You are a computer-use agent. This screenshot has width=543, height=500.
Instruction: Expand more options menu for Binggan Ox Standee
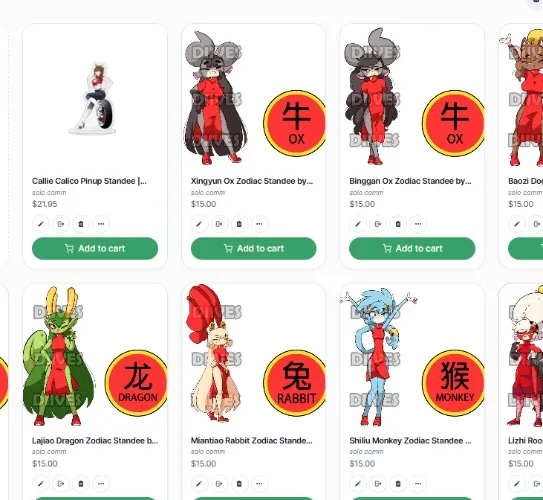coord(418,224)
